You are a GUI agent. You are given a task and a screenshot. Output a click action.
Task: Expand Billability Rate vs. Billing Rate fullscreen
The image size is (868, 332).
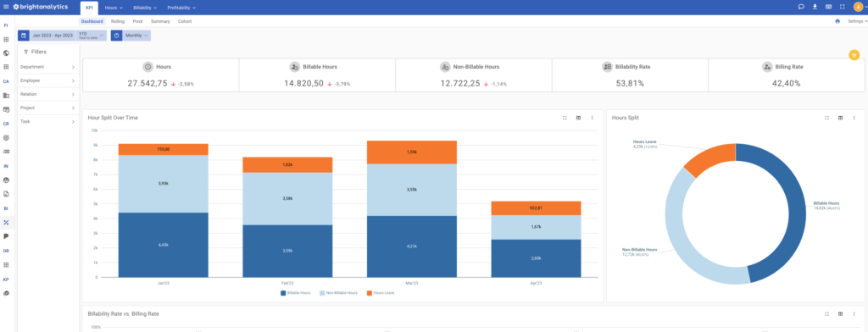(826, 313)
